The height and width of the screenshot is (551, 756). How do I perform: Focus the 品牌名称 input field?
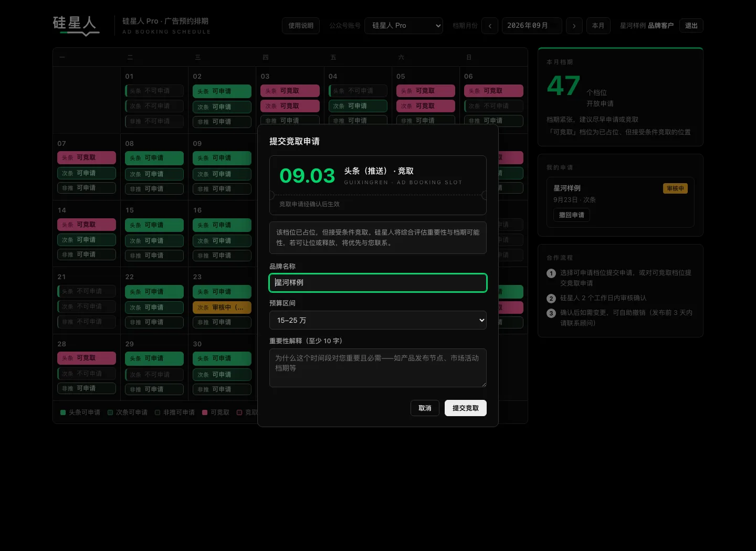[378, 283]
